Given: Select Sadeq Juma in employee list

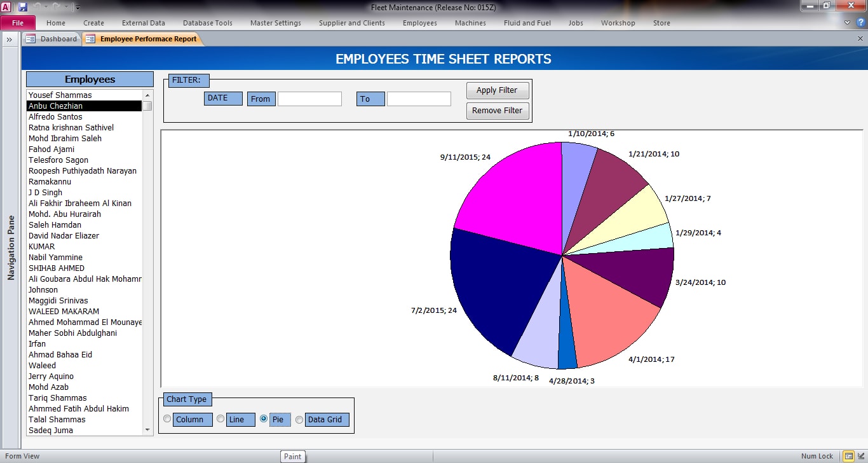Looking at the screenshot, I should click(x=85, y=431).
